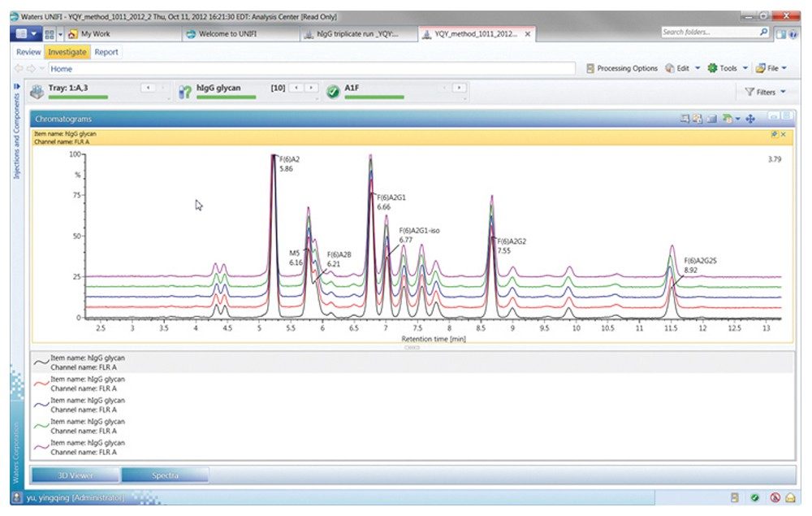812x516 pixels.
Task: Click the F(6)A2G2 peak label
Action: [x=512, y=241]
